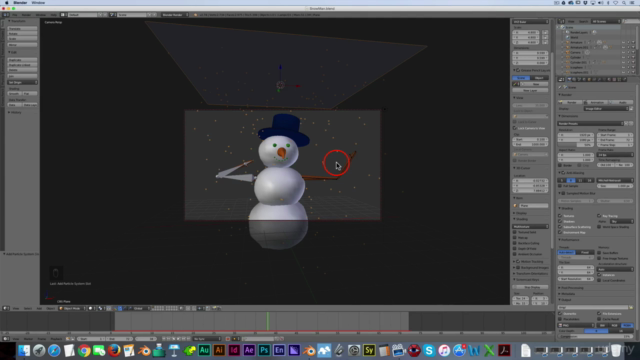Click the Animation render button
The height and width of the screenshot is (360, 640).
click(597, 102)
